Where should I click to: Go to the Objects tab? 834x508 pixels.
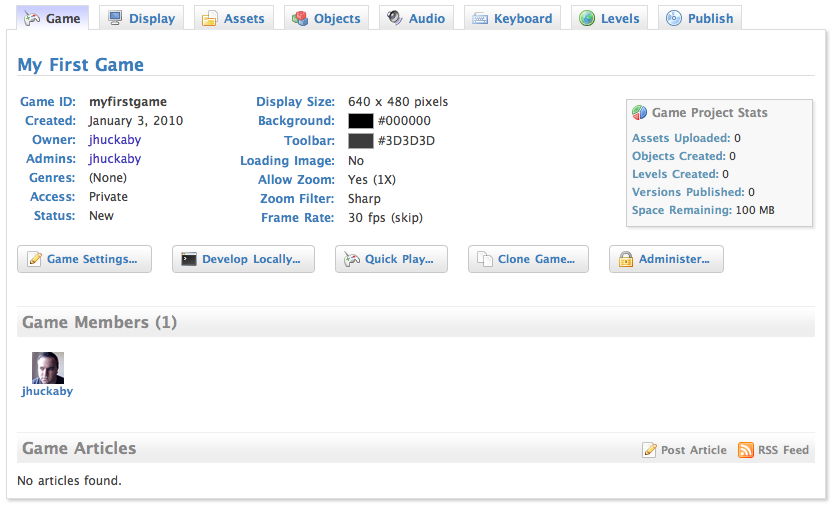coord(326,18)
